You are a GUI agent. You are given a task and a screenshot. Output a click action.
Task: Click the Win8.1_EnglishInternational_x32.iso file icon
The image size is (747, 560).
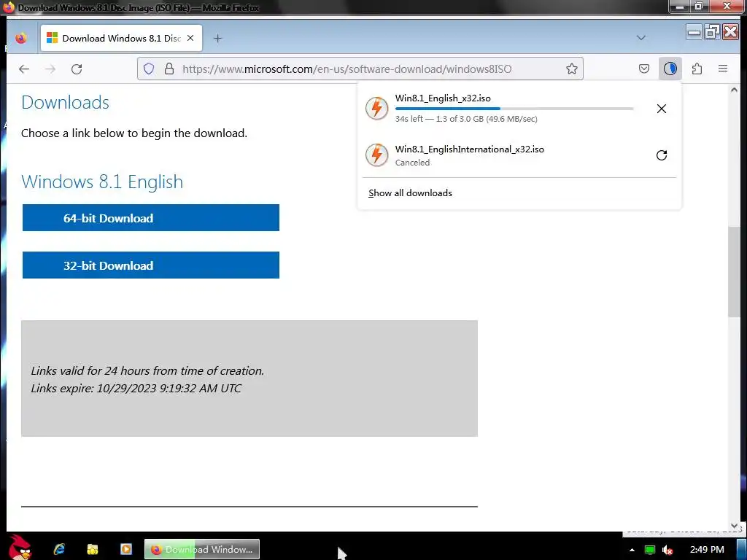pos(377,155)
